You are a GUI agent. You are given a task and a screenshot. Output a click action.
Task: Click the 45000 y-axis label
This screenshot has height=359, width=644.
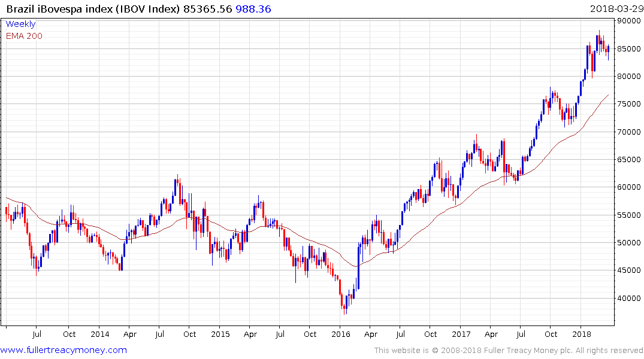(x=630, y=270)
